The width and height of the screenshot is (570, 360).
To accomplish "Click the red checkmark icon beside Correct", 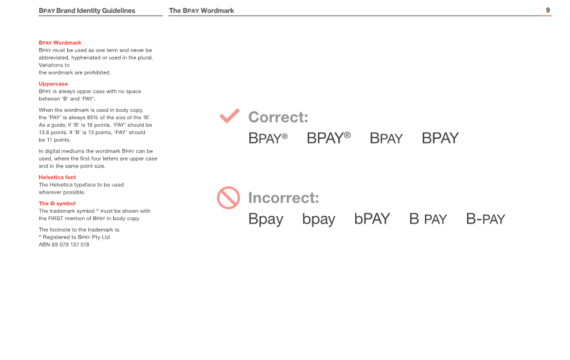I will (x=230, y=116).
